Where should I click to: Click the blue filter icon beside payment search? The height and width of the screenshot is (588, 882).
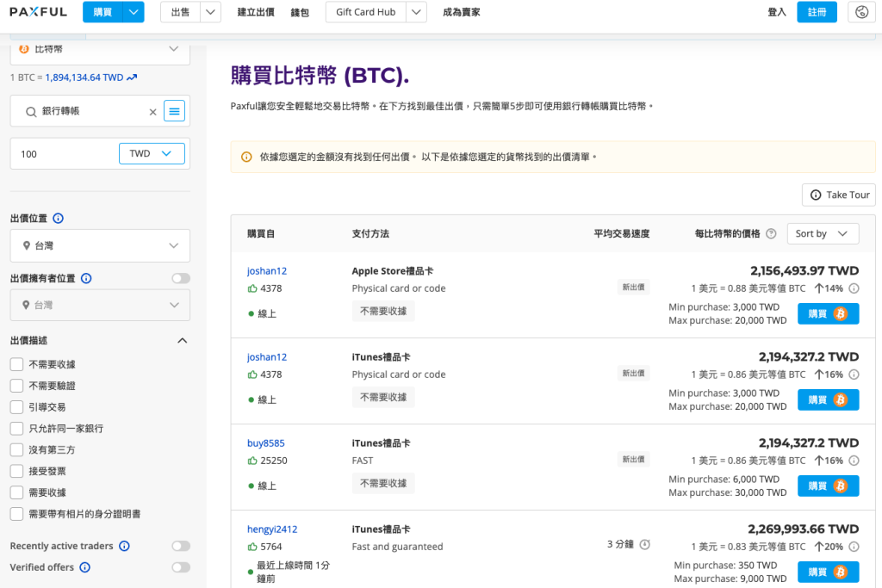[175, 110]
